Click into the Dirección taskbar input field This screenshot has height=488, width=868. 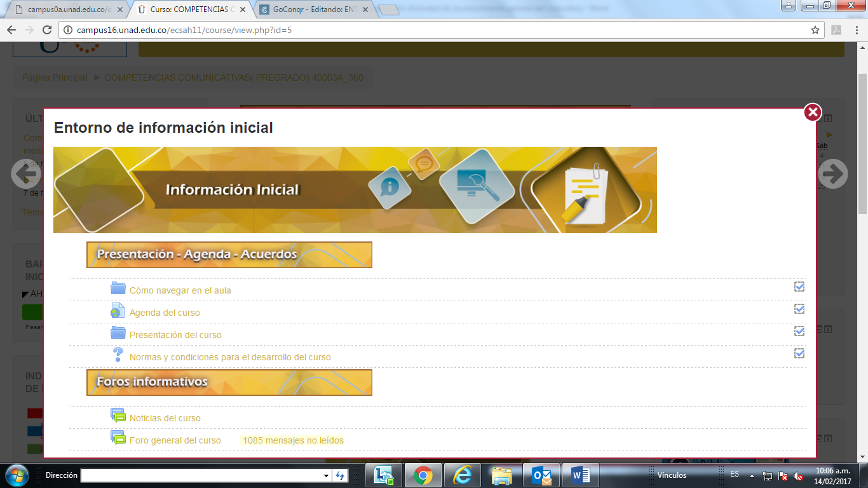pos(201,475)
